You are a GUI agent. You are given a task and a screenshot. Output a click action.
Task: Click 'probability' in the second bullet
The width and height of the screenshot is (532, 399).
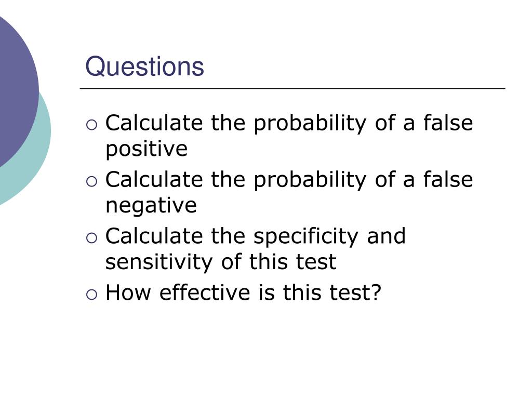[310, 181]
